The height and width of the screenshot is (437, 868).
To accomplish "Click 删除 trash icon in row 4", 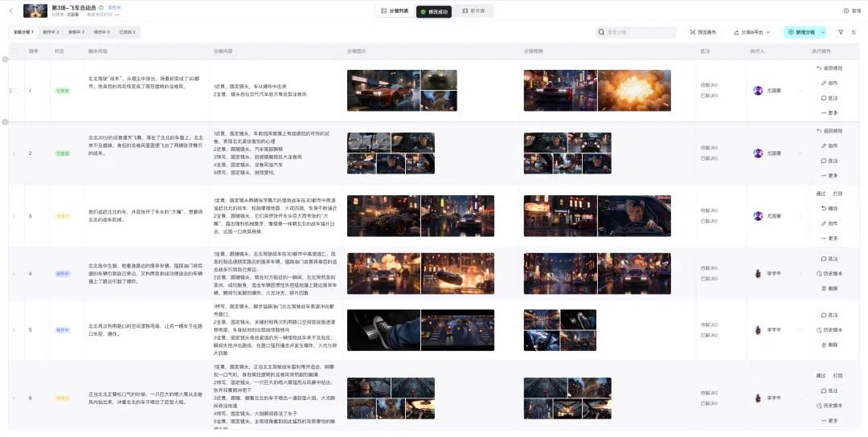I will tap(829, 288).
